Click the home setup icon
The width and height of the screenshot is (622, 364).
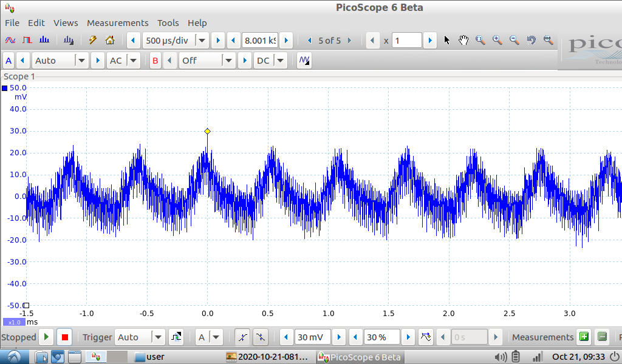point(110,41)
